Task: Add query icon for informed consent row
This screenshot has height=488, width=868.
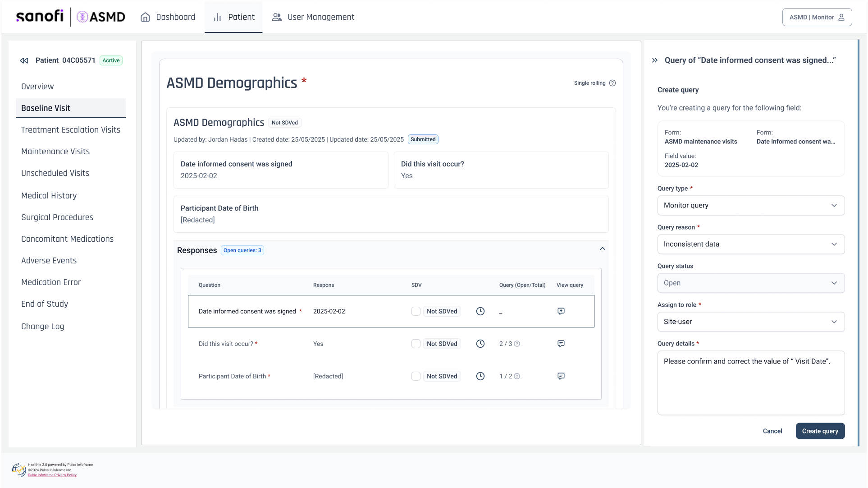Action: point(561,311)
